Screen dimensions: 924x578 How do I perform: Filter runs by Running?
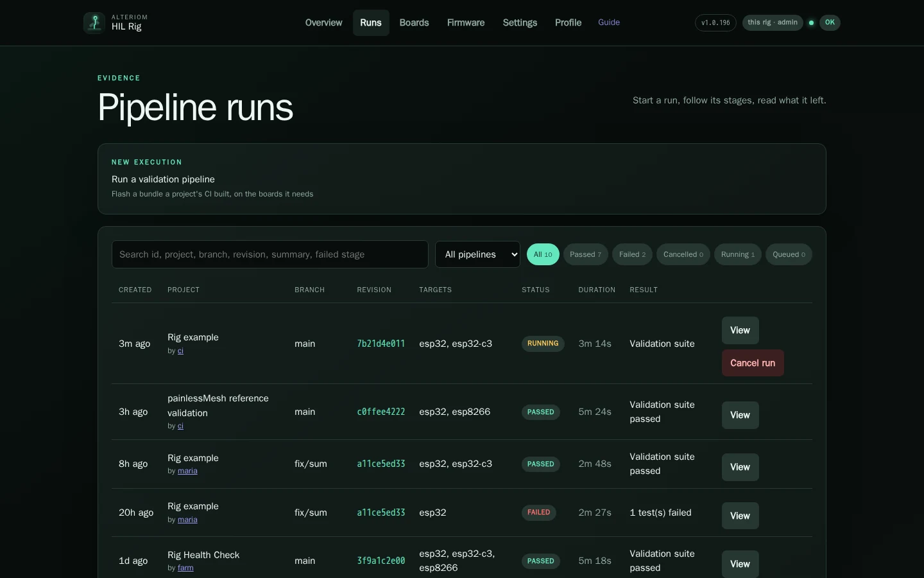(x=737, y=254)
